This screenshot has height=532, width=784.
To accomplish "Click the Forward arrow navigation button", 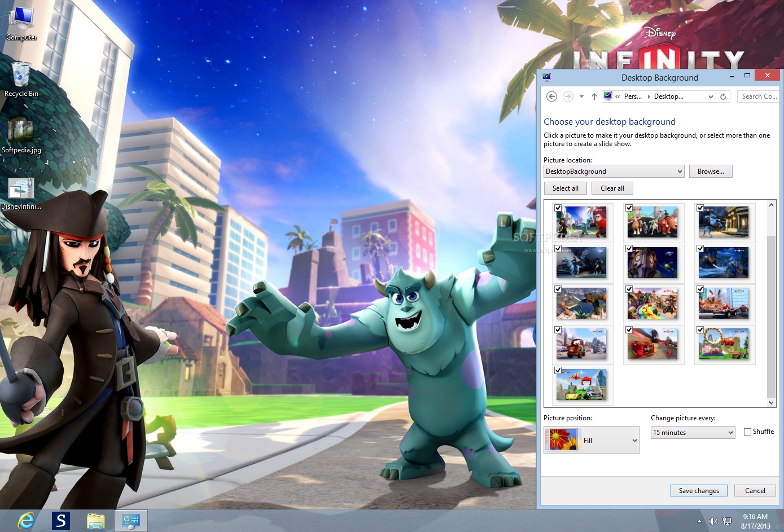I will pyautogui.click(x=568, y=96).
